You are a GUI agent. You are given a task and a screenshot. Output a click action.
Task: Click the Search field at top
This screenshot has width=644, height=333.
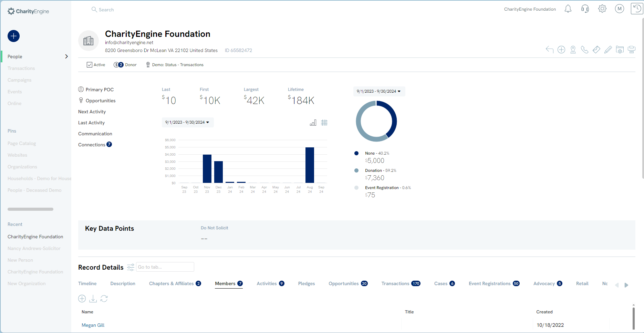point(106,10)
